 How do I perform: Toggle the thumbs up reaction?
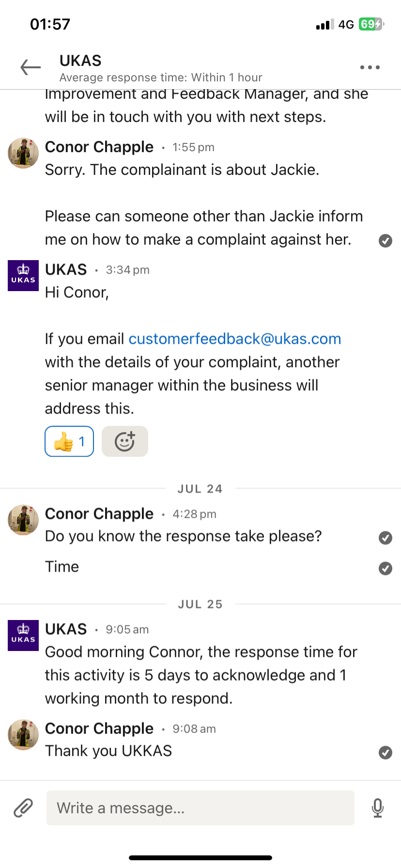(x=69, y=441)
